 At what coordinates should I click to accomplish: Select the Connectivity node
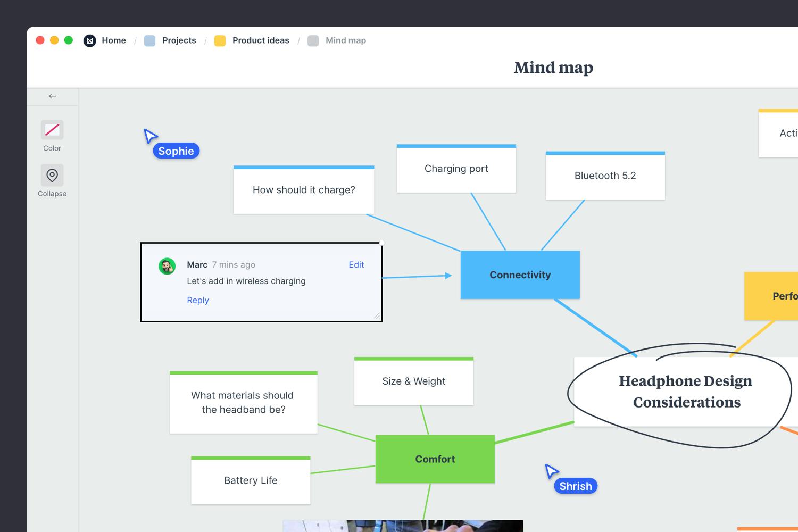coord(520,275)
